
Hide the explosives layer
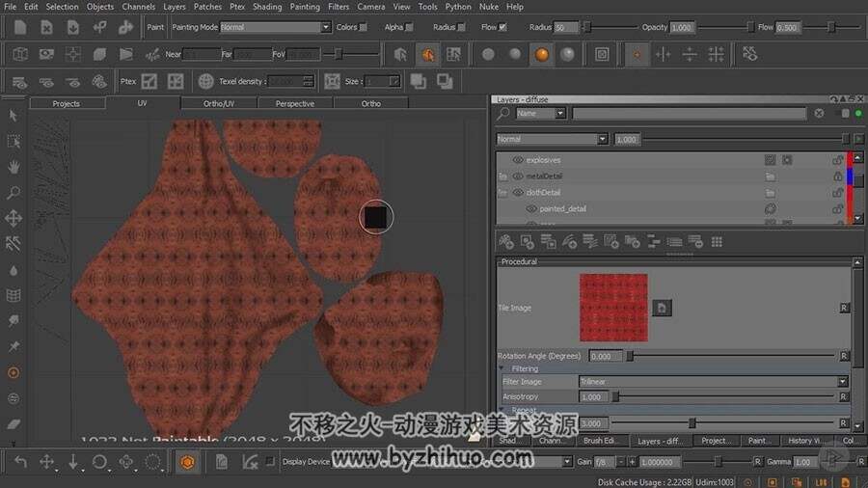[x=518, y=160]
